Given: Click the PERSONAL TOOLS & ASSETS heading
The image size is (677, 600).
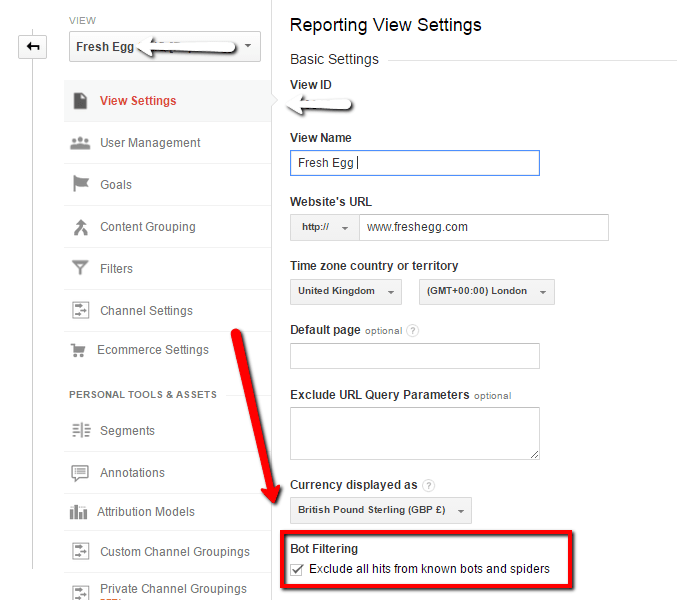Looking at the screenshot, I should [143, 395].
